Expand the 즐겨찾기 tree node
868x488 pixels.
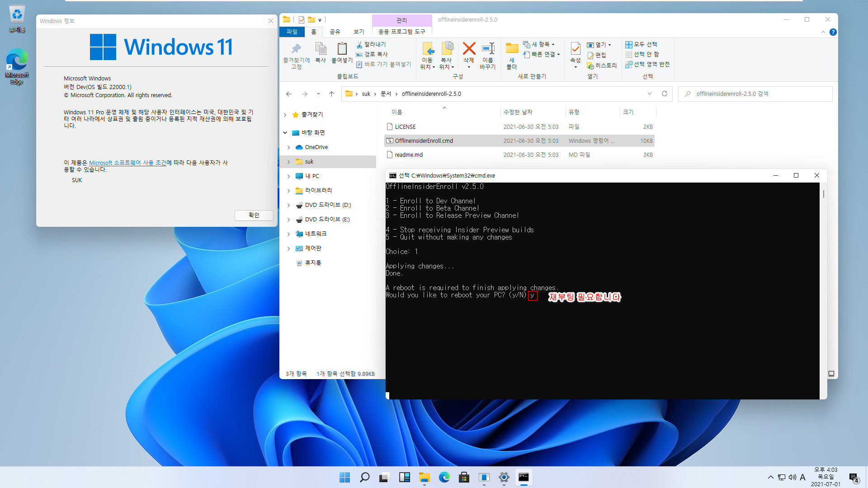click(x=285, y=115)
